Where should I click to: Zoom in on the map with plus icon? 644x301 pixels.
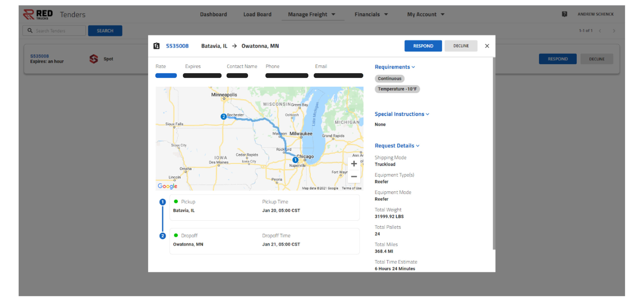[x=354, y=163]
